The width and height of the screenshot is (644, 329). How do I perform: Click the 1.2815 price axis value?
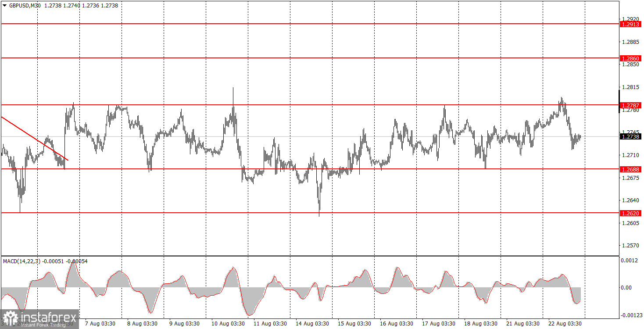click(630, 87)
